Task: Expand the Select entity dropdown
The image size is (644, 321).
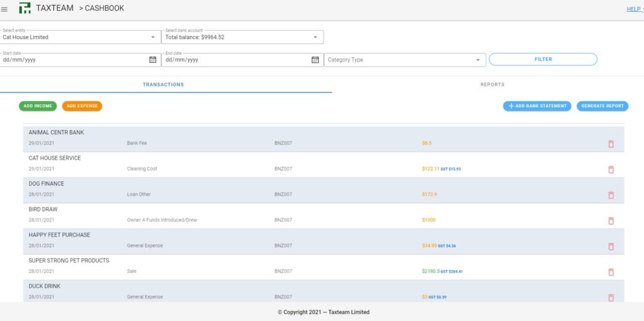Action: pyautogui.click(x=80, y=37)
